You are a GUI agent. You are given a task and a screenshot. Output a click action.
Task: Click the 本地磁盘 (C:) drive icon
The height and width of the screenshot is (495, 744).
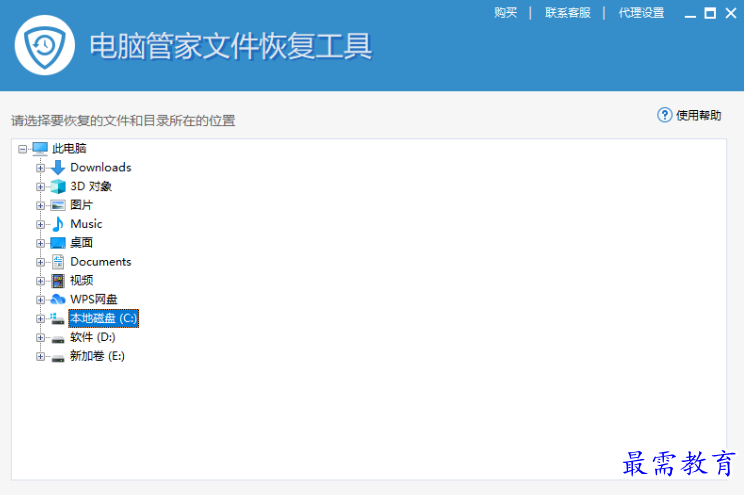[x=58, y=319]
